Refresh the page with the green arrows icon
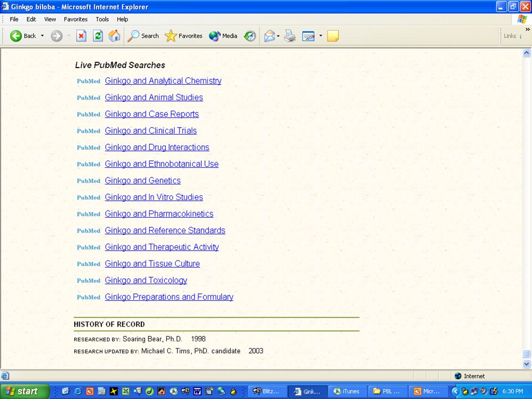This screenshot has height=399, width=532. (98, 35)
